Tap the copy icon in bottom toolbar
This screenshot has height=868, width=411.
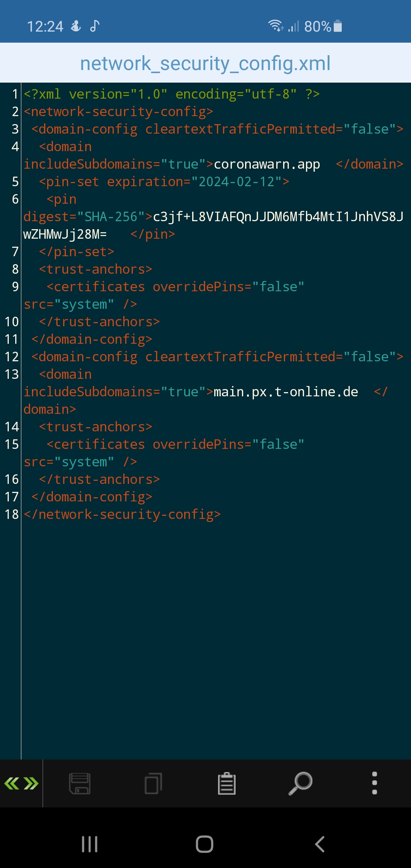pos(153,783)
